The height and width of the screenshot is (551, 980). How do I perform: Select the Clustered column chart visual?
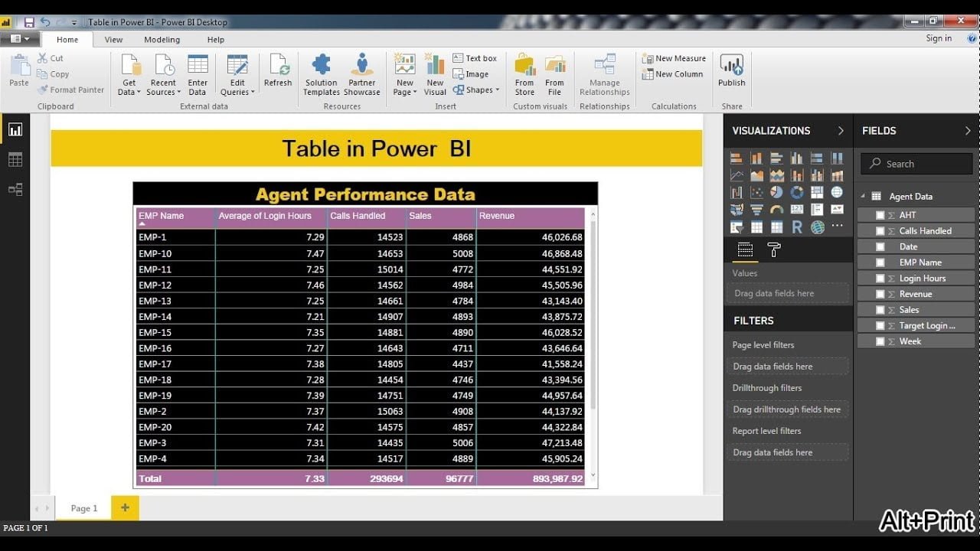point(797,158)
